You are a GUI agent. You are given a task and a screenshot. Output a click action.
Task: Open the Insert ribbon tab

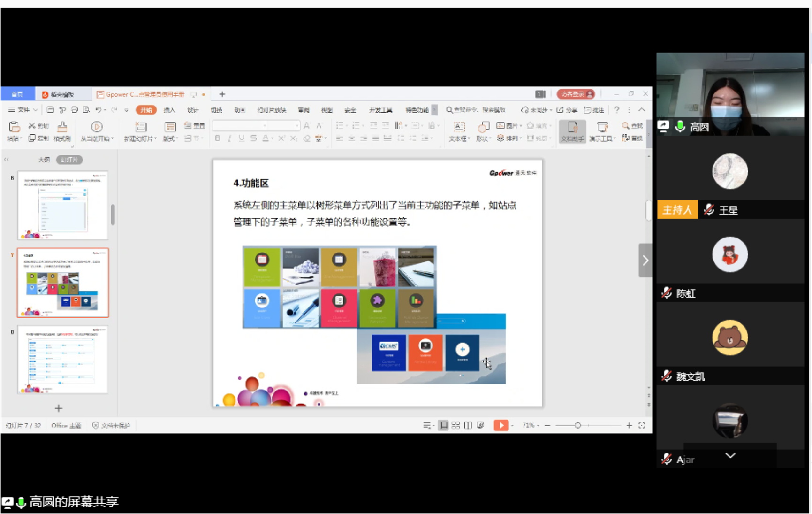(169, 110)
